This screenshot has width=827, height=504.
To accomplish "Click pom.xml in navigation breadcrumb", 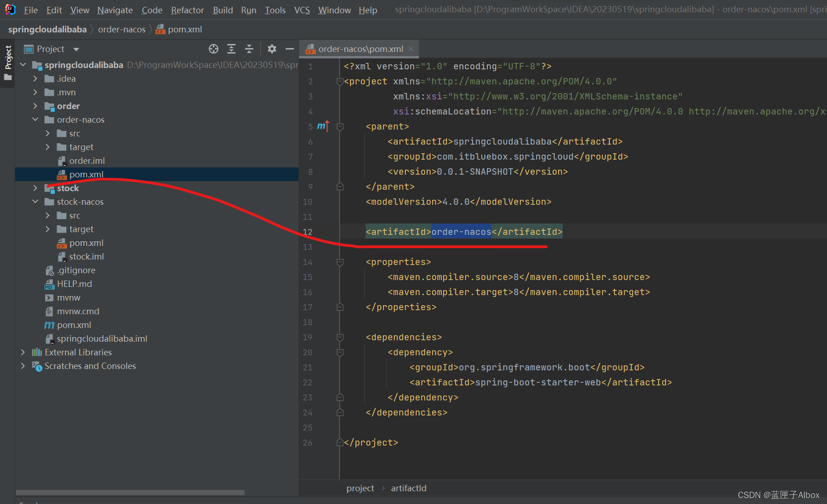I will pos(179,29).
